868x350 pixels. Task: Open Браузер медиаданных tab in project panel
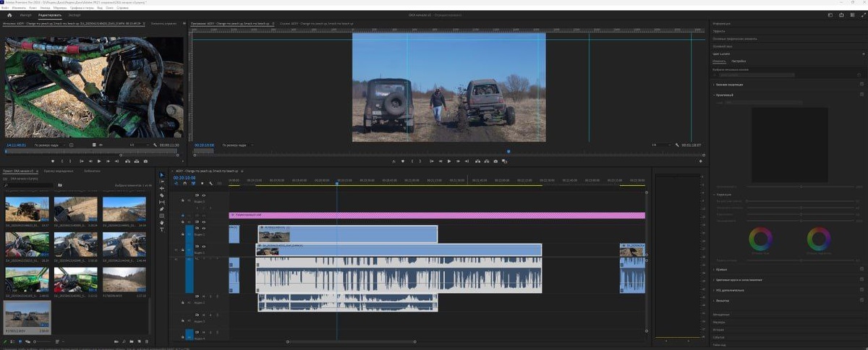(x=59, y=171)
